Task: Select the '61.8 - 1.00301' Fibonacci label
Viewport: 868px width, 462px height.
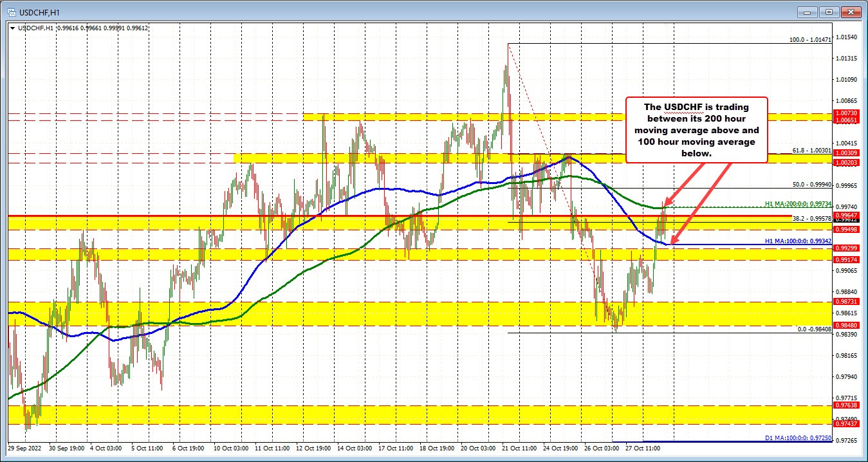Action: pyautogui.click(x=812, y=150)
